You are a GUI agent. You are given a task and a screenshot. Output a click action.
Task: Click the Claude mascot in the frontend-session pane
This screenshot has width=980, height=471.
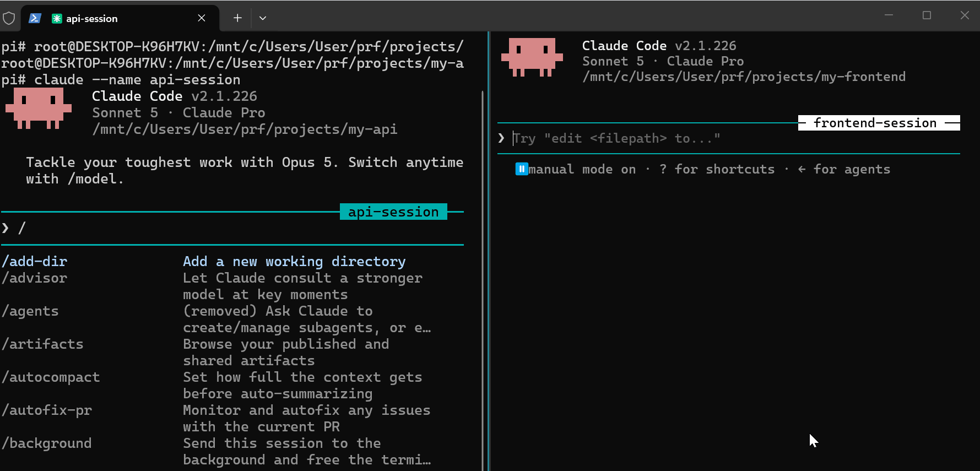pos(532,57)
